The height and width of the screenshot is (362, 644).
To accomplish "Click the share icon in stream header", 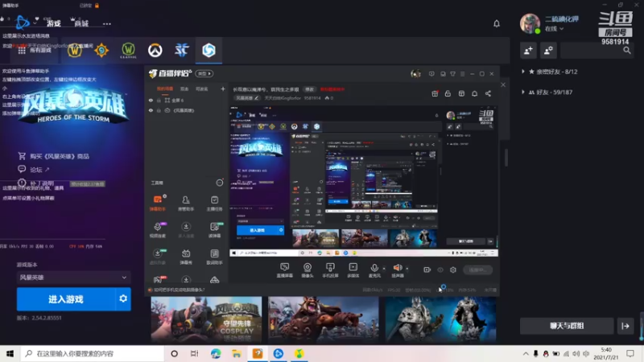I will click(488, 93).
